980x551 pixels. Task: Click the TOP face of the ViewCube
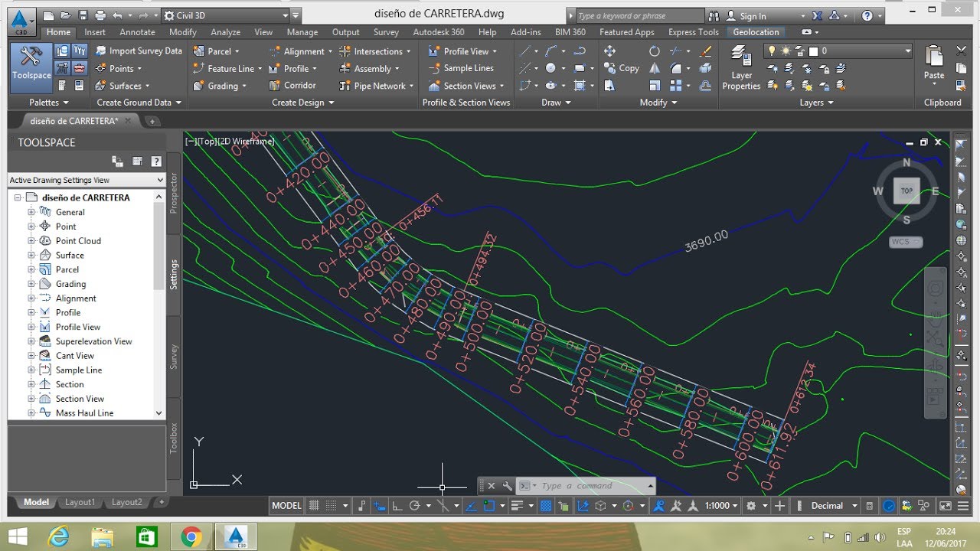(x=906, y=191)
